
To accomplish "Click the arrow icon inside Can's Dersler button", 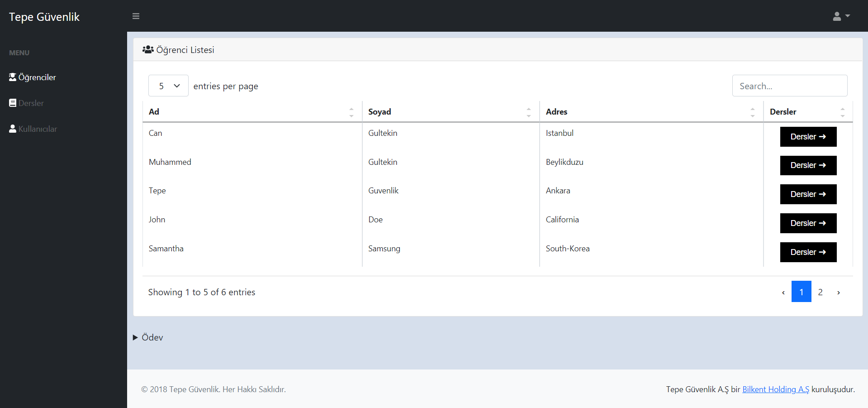I will (823, 136).
